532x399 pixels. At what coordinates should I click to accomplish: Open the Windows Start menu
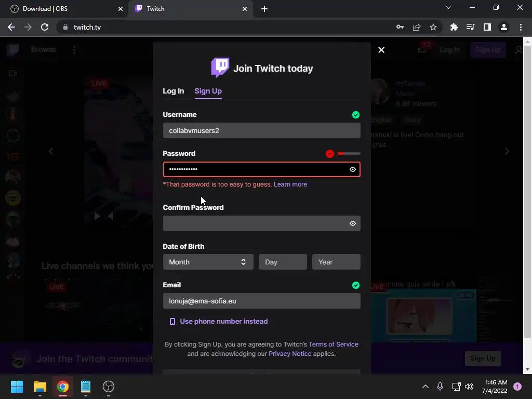point(17,387)
